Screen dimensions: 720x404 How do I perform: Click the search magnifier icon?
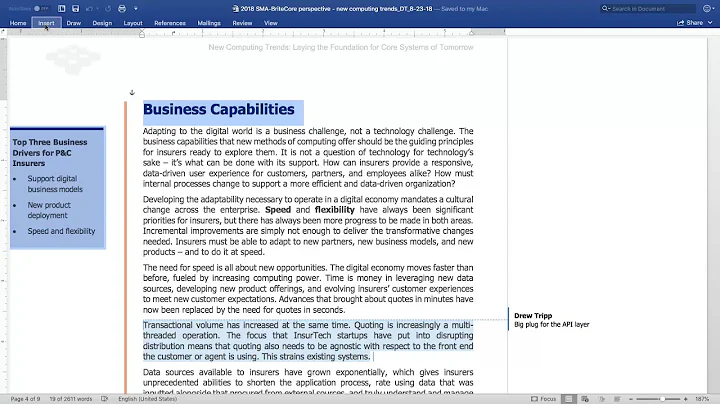point(605,9)
